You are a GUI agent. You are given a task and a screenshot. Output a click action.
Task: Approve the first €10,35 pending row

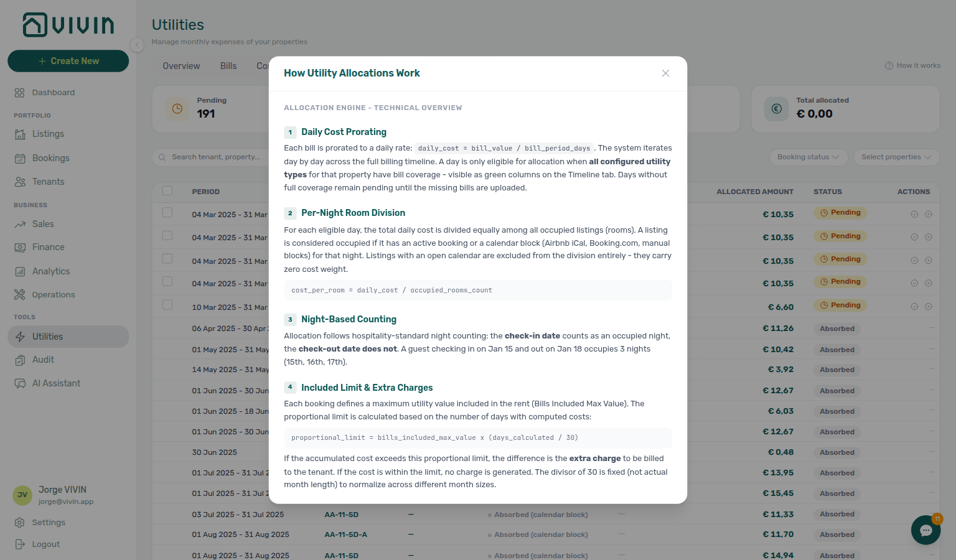(x=914, y=214)
